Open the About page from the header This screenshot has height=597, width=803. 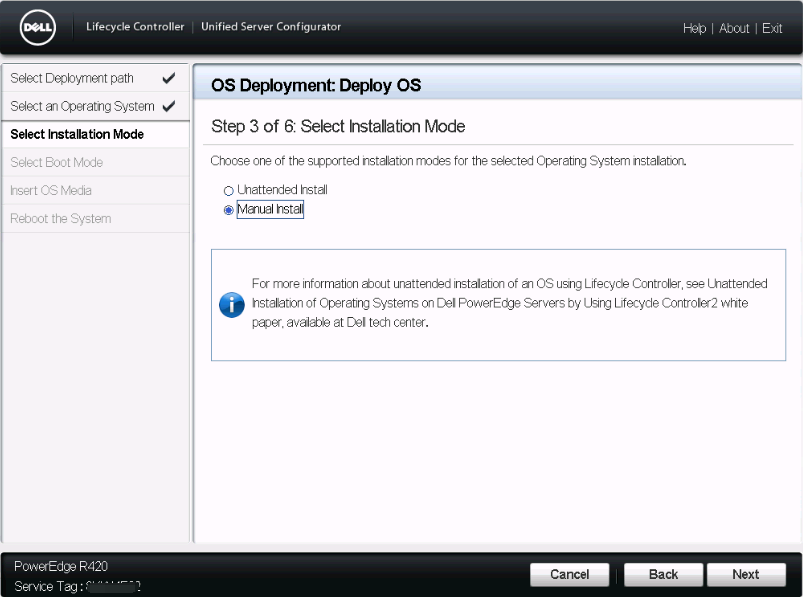tap(734, 28)
